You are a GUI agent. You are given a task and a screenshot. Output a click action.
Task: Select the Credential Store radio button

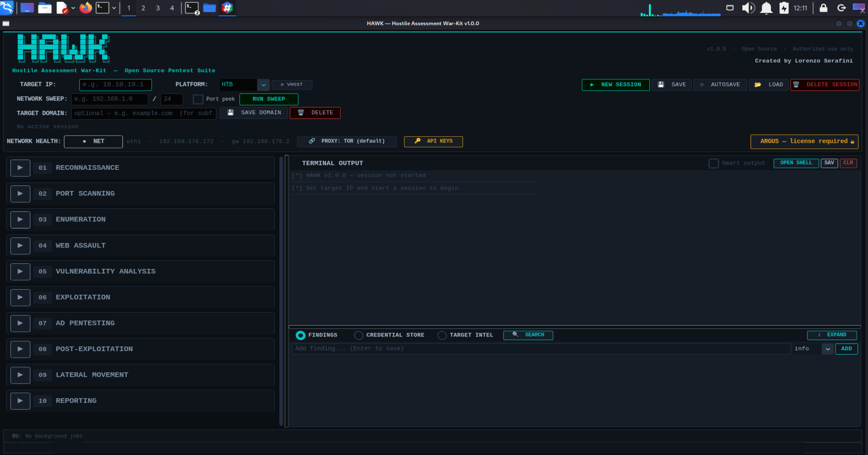pyautogui.click(x=359, y=335)
